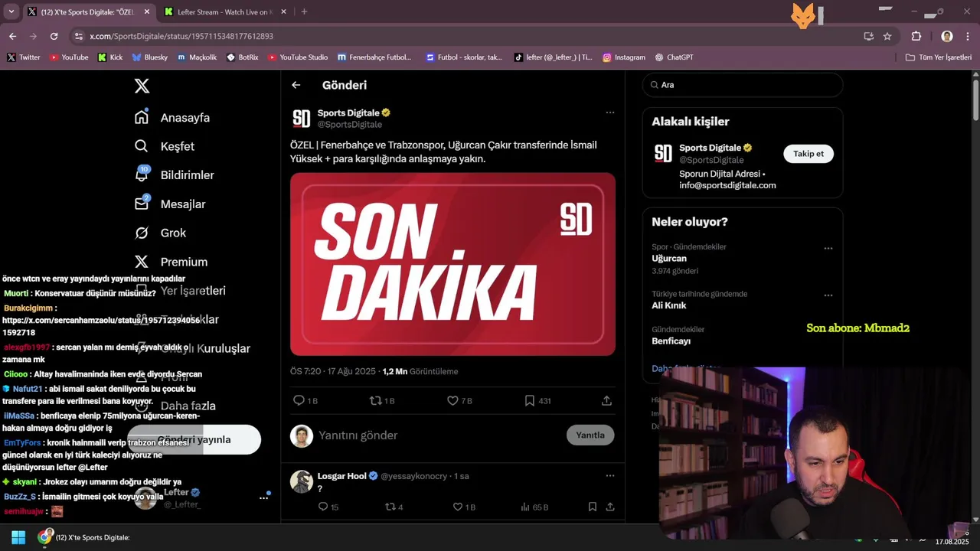Close the Lefter Stream tab

point(284,11)
